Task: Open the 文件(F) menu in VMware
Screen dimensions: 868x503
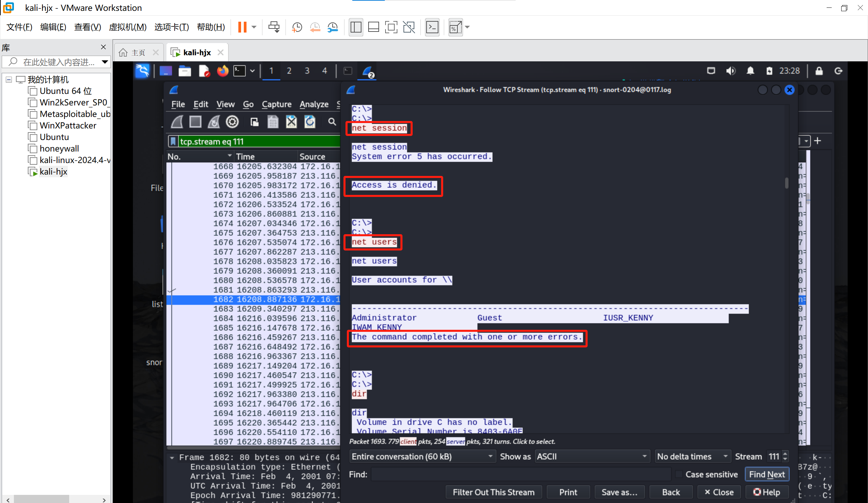Action: click(x=19, y=27)
